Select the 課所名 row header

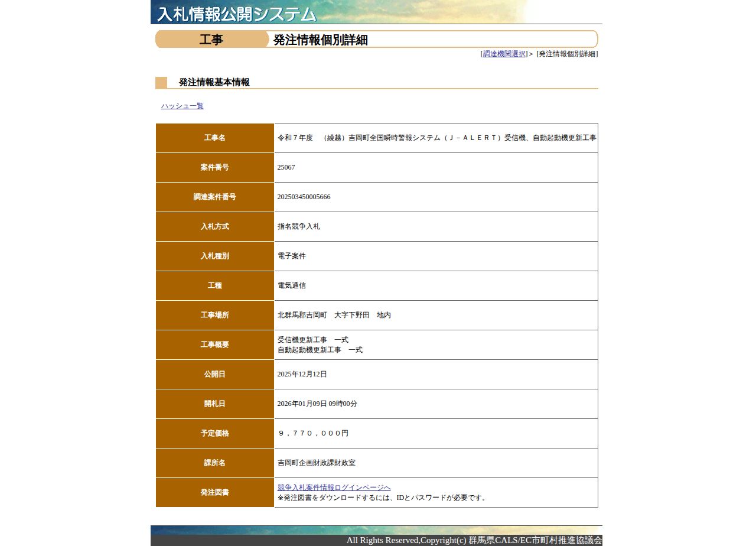click(x=215, y=463)
